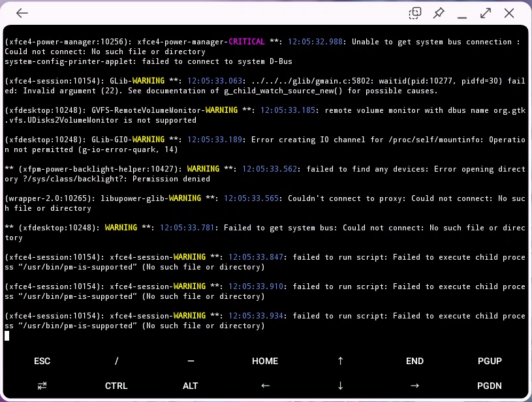Image resolution: width=532 pixels, height=402 pixels.
Task: Minimize the terminal window
Action: [x=462, y=16]
